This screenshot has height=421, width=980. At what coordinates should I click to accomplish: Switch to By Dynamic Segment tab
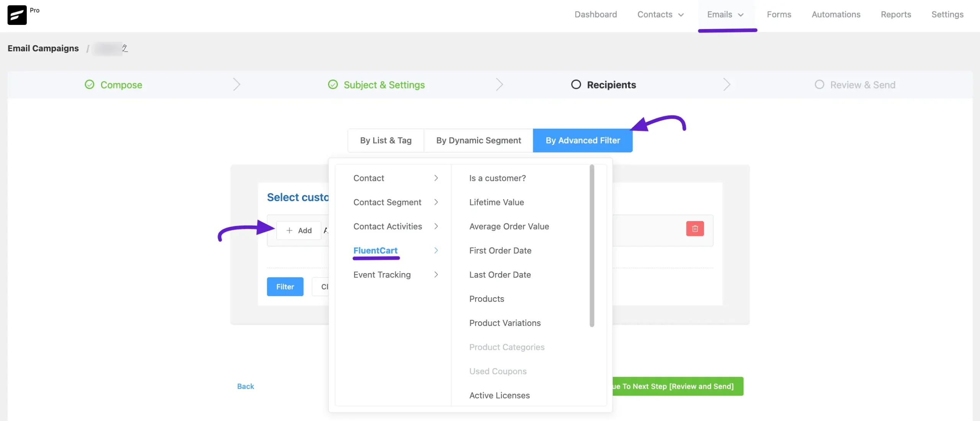[x=478, y=141]
